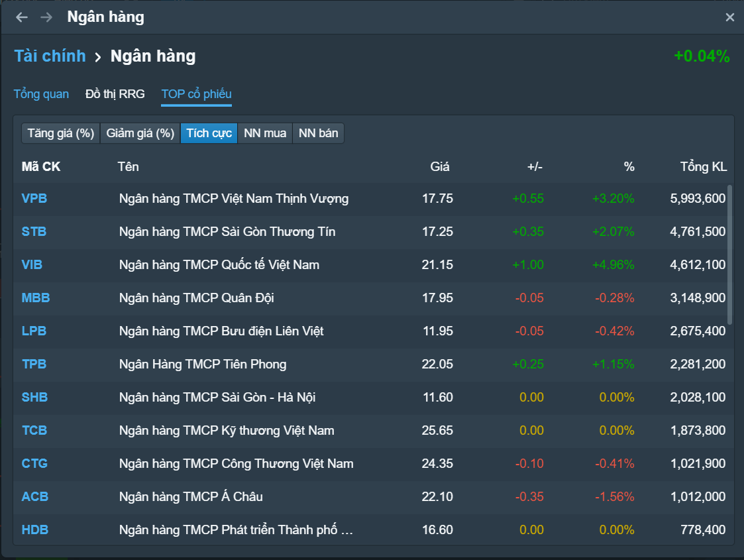Open the STB stock ticker
Screen dimensions: 744x560
point(34,231)
